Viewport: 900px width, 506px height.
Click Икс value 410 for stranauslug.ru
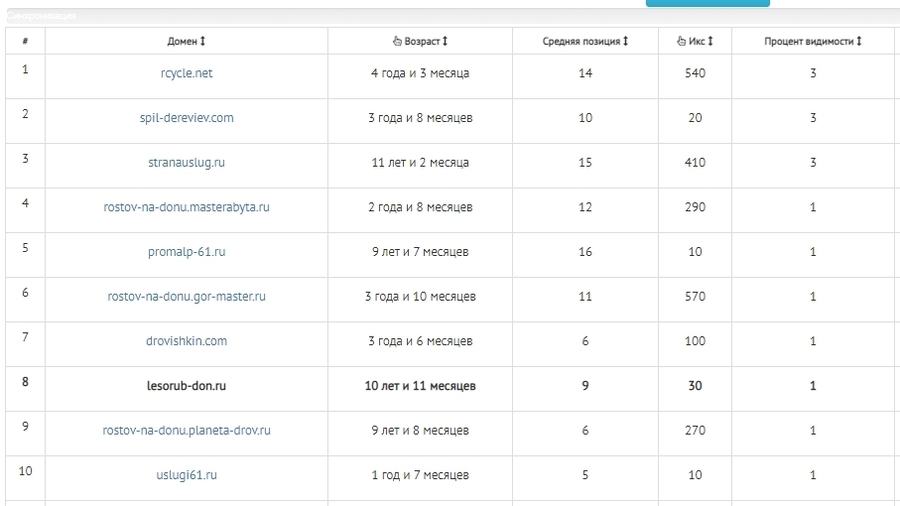click(x=695, y=163)
